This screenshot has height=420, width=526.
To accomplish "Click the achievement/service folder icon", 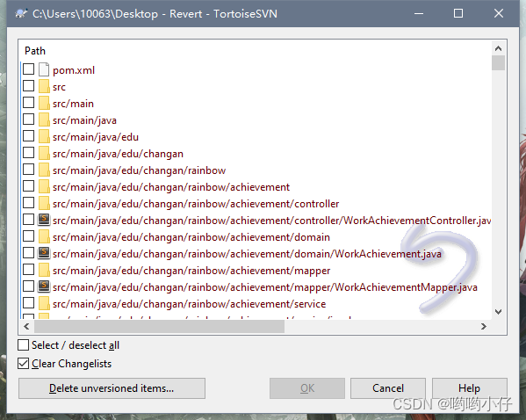I will click(44, 303).
